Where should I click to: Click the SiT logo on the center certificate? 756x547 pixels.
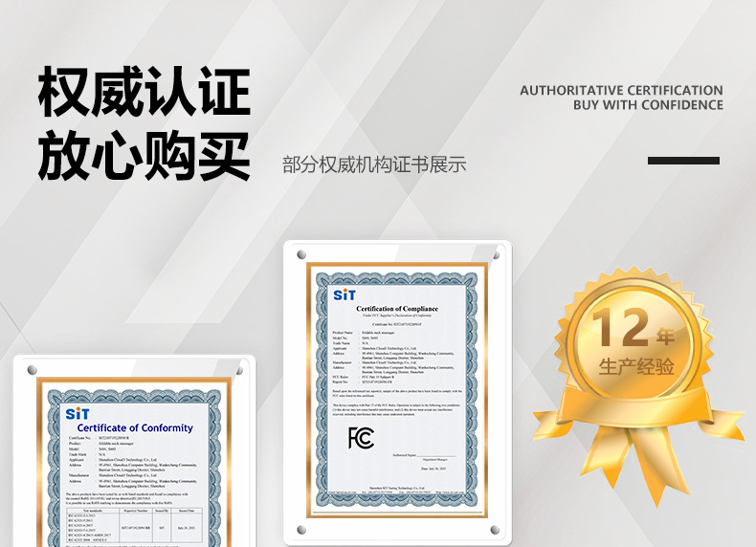(344, 295)
